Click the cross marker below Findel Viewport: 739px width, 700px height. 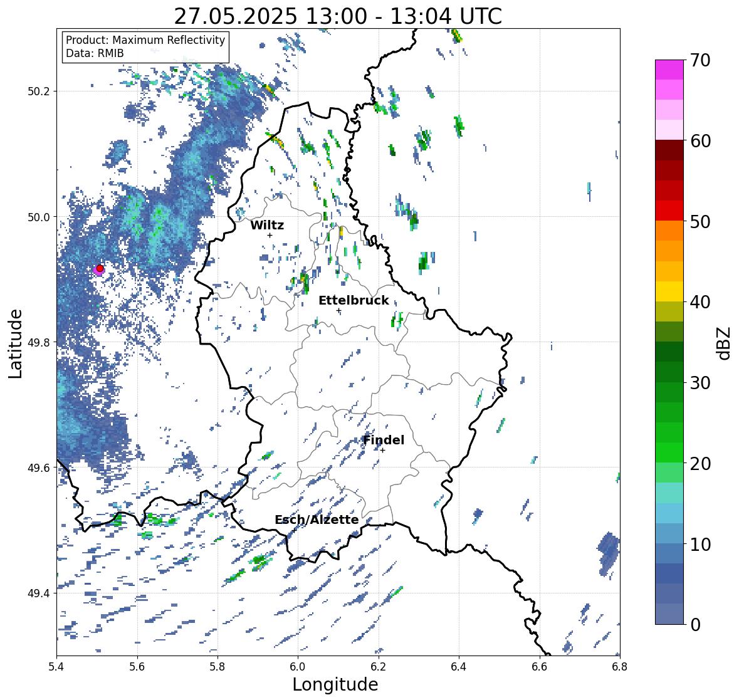point(383,451)
